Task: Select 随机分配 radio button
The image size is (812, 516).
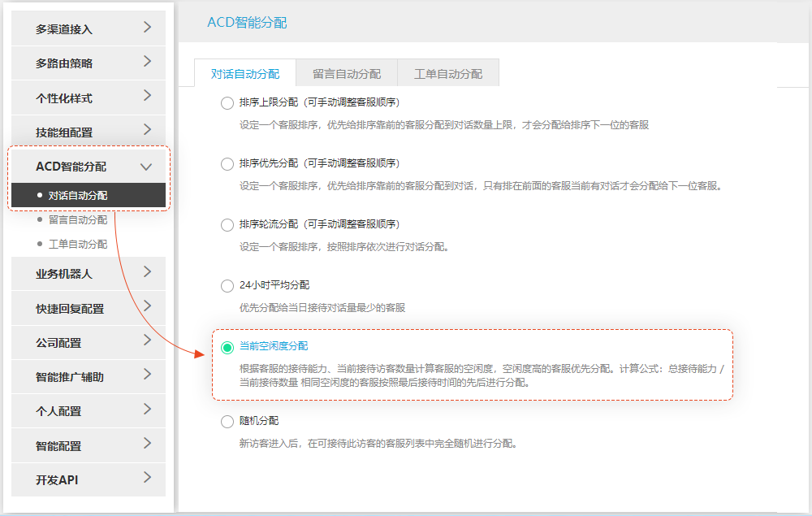Action: (227, 422)
